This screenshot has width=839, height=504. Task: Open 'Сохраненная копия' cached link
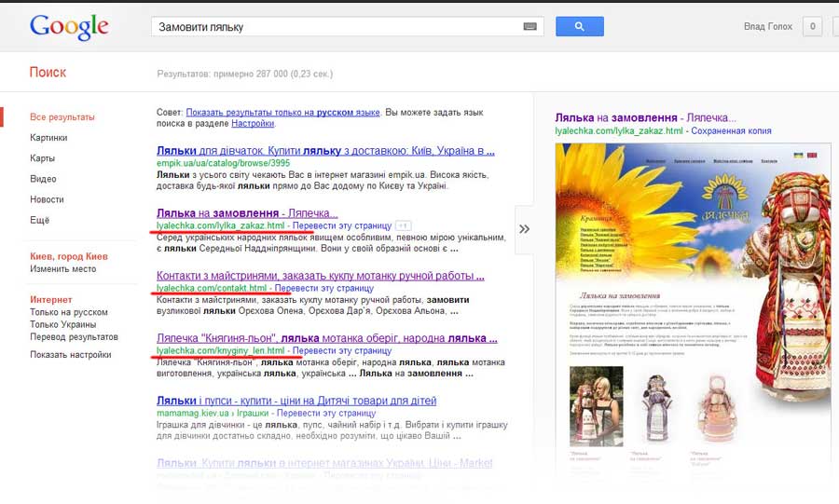tap(731, 130)
